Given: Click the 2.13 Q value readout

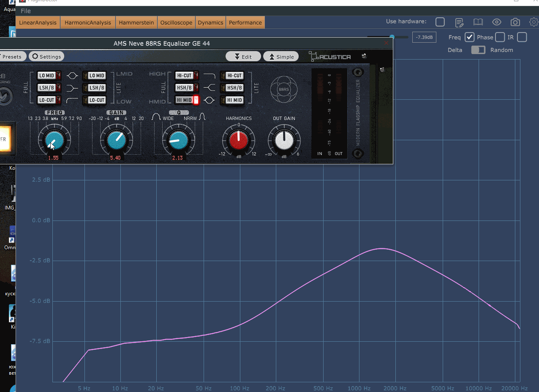Looking at the screenshot, I should (x=177, y=158).
